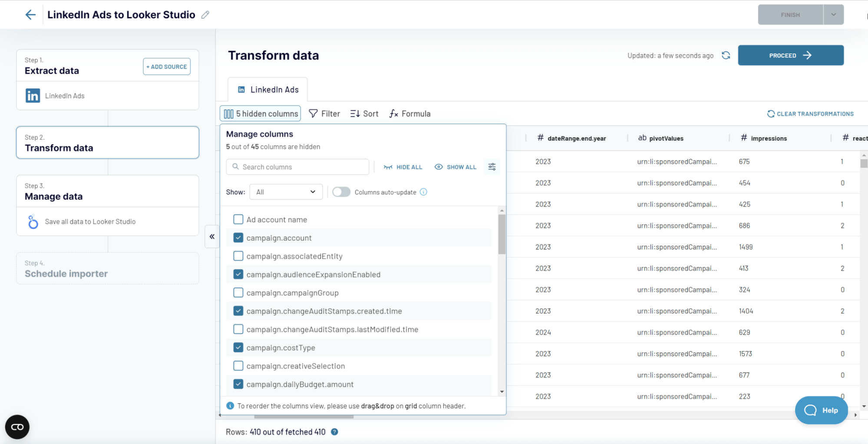
Task: Select the LinkedIn Ads source row
Action: 108,95
